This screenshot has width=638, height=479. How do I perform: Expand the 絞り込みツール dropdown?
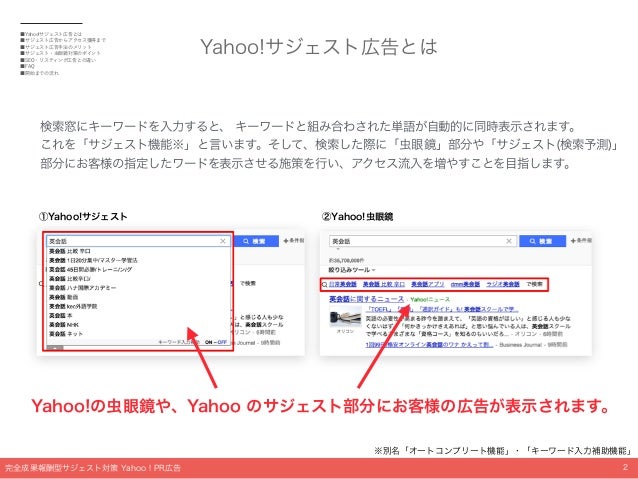tap(352, 270)
